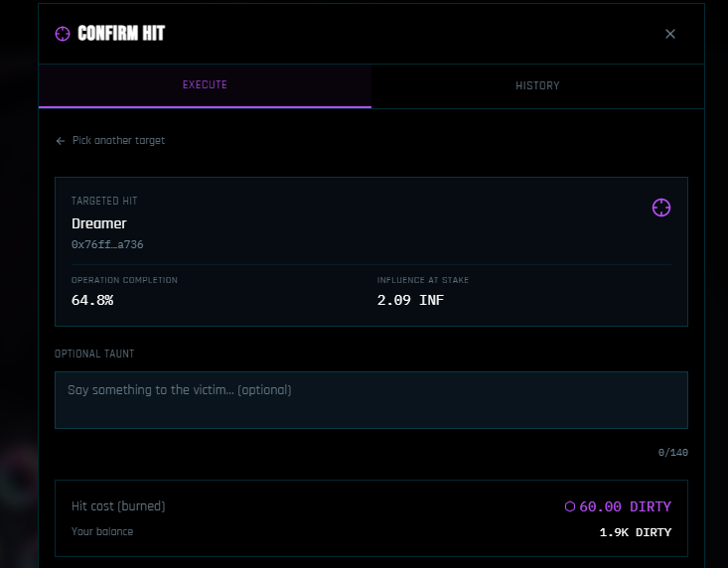Open the History tab

537,85
